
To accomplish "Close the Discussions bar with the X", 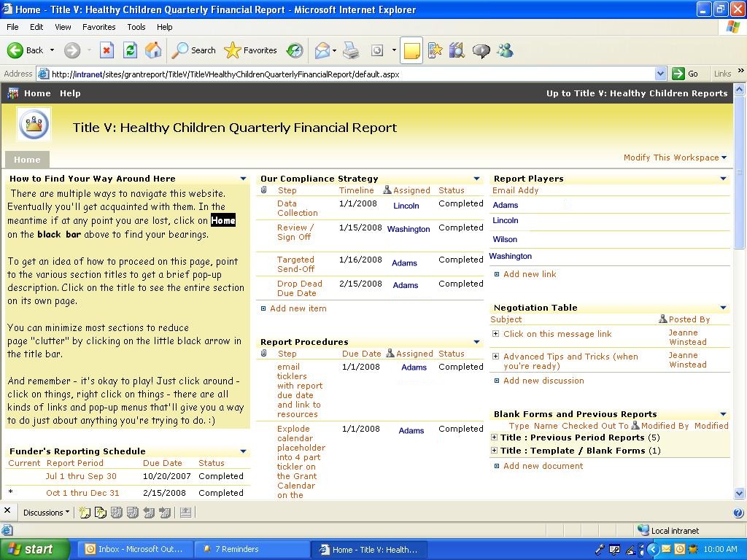I will pyautogui.click(x=7, y=510).
